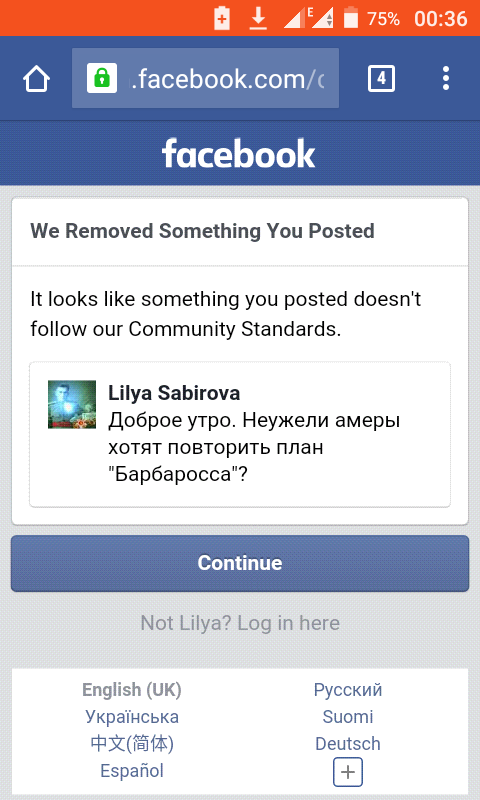Open the three-dot browser menu
Image resolution: width=480 pixels, height=800 pixels.
446,79
